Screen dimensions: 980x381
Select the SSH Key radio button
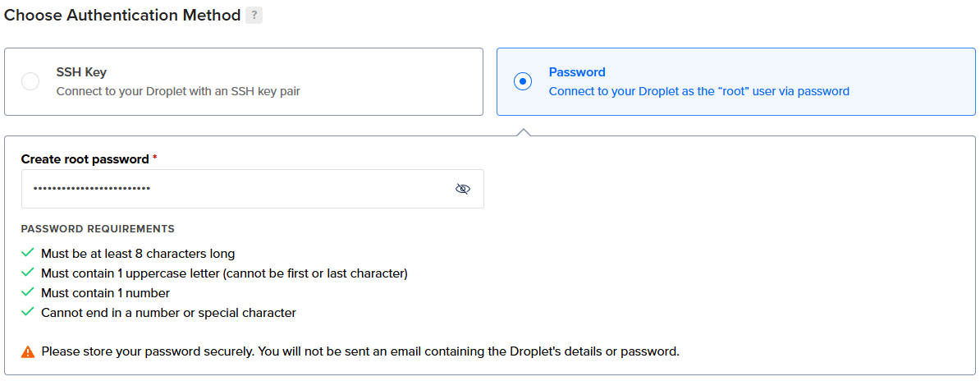[30, 81]
